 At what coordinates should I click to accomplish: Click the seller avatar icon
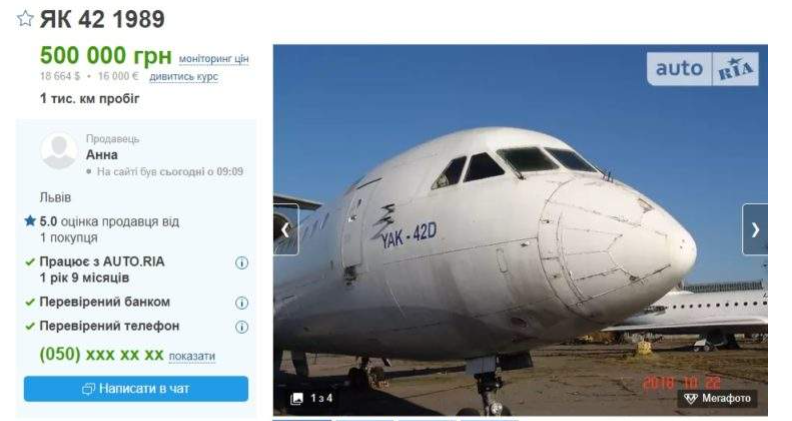click(x=59, y=152)
